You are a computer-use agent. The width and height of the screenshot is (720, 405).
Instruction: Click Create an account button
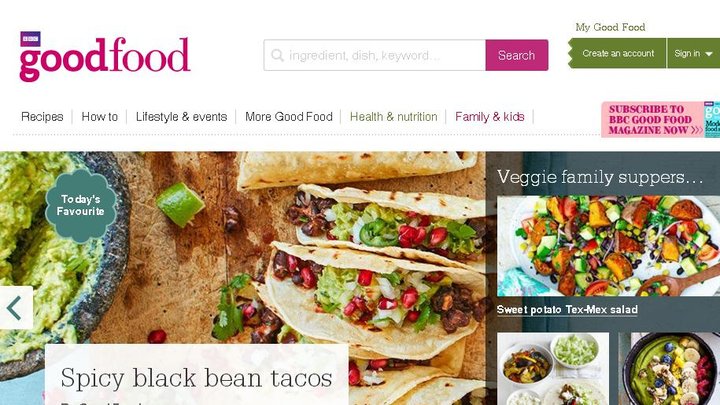(618, 53)
